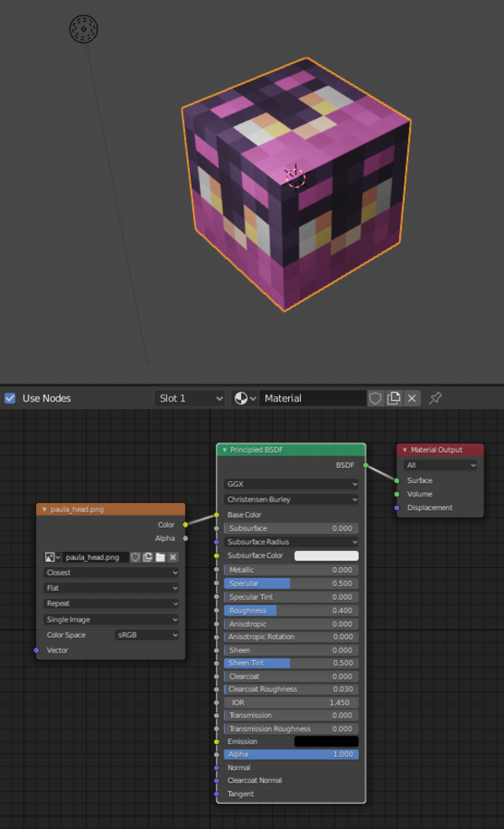The width and height of the screenshot is (504, 829).
Task: Open the sRGB color space dropdown
Action: point(146,635)
